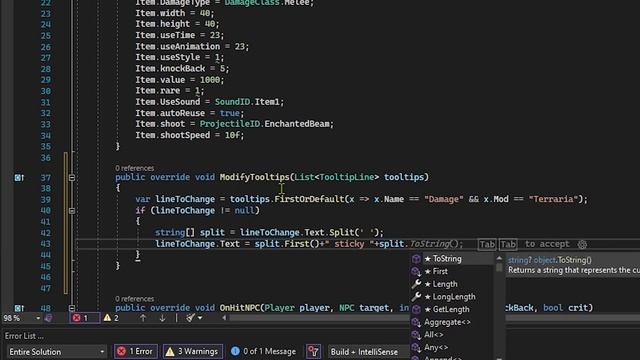Select All<> in the IntelliSense list
The height and width of the screenshot is (360, 640).
point(452,335)
